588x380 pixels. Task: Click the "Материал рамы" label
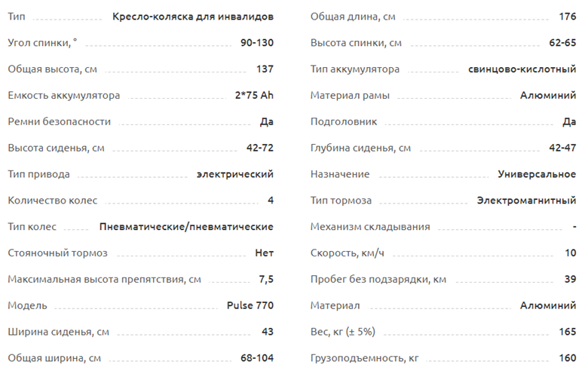(x=348, y=95)
